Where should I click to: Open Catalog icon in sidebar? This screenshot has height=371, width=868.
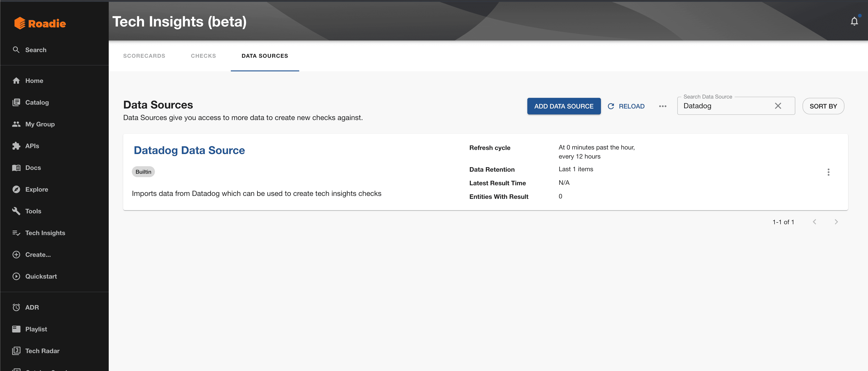pyautogui.click(x=16, y=102)
